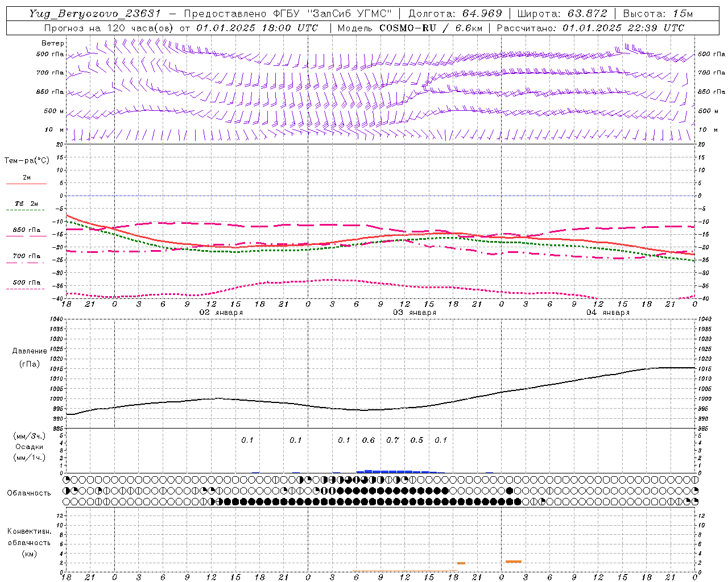Click the 0.5 precipitation amount value
The width and height of the screenshot is (728, 582).
(417, 440)
